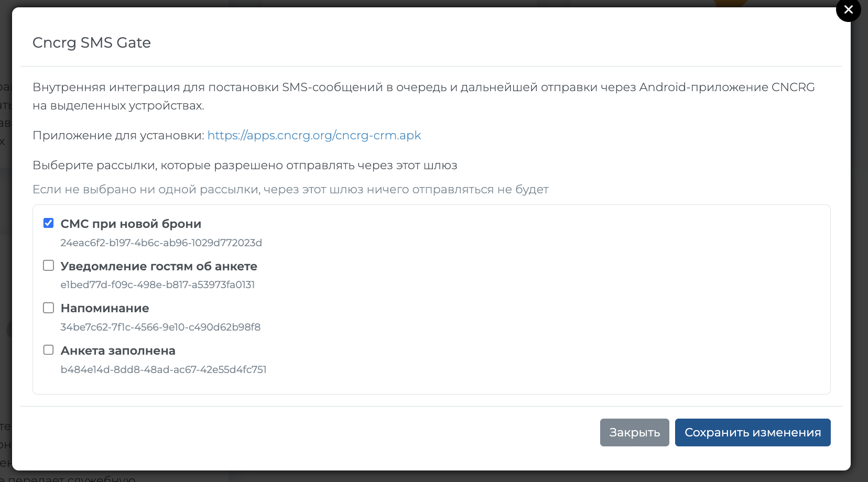This screenshot has height=482, width=868.
Task: Select ID e1bed77d-f09c-498e-b817-a53973fa0131 text
Action: pyautogui.click(x=158, y=284)
